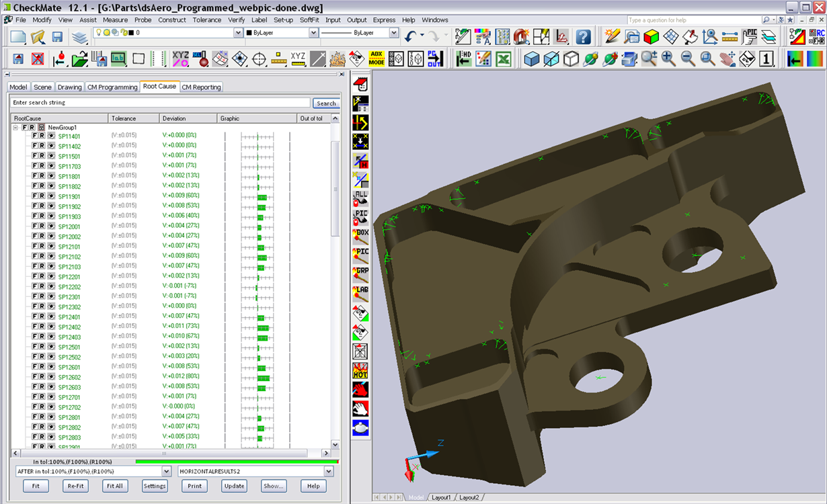Toggle the F box for SP11401
This screenshot has height=504, width=827.
[35, 136]
